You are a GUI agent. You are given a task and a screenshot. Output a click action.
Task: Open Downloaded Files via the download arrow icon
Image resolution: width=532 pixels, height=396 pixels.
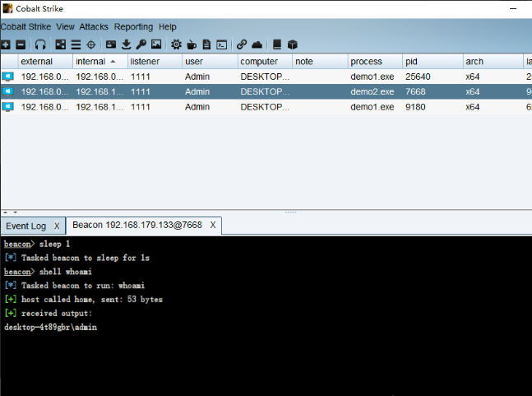tap(126, 44)
